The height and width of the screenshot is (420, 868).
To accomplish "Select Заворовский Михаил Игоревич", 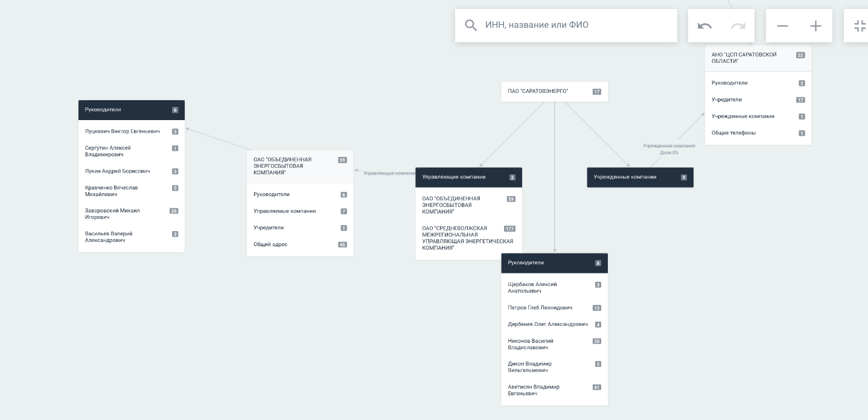I will pyautogui.click(x=132, y=214).
